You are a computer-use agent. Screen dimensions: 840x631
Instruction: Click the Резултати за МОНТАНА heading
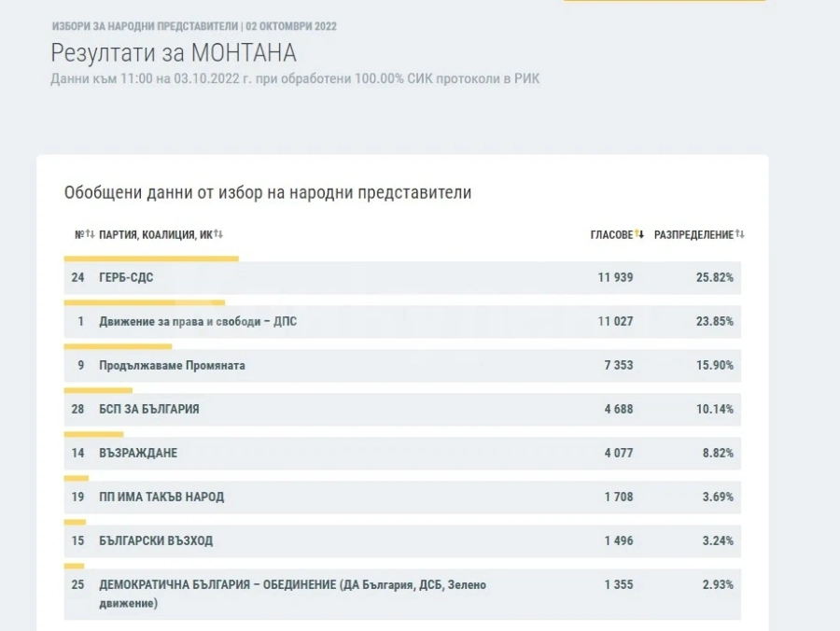click(x=174, y=52)
